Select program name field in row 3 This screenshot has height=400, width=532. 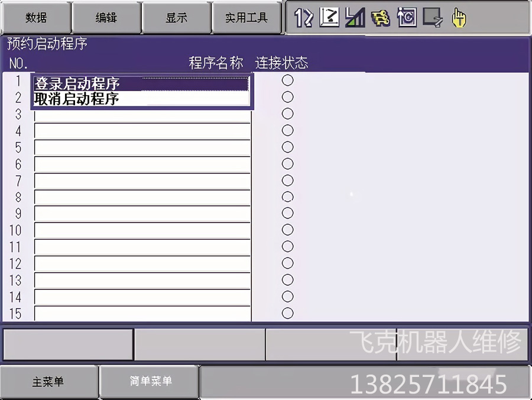(142, 117)
